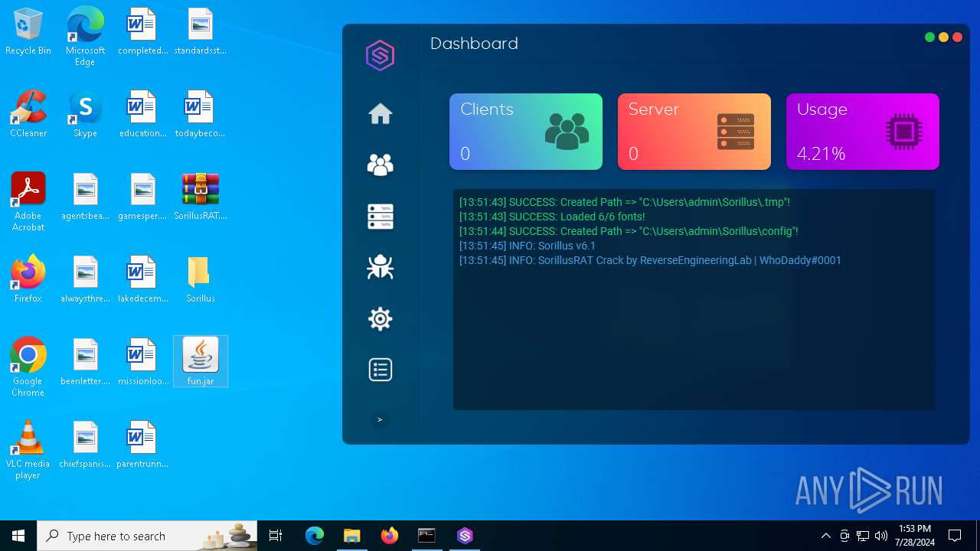Viewport: 980px width, 551px height.
Task: Click the SorillusRAT Crack log line
Action: click(650, 260)
